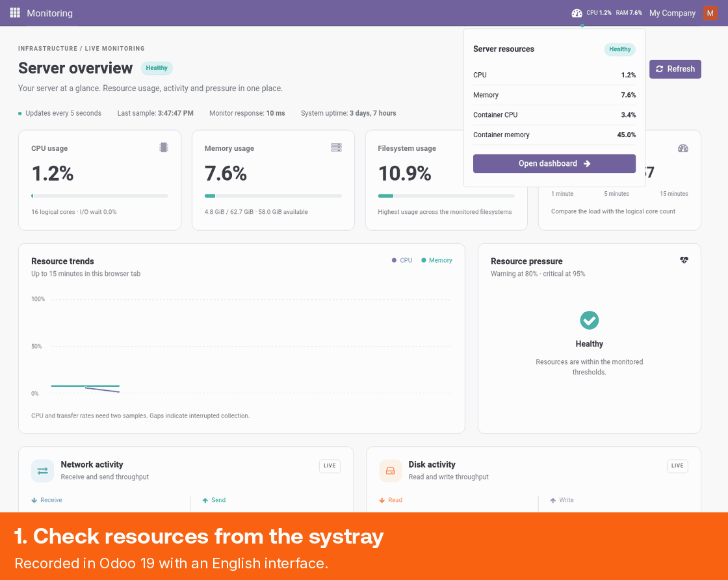
Task: Click the server icon in Memory usage card
Action: [x=336, y=148]
